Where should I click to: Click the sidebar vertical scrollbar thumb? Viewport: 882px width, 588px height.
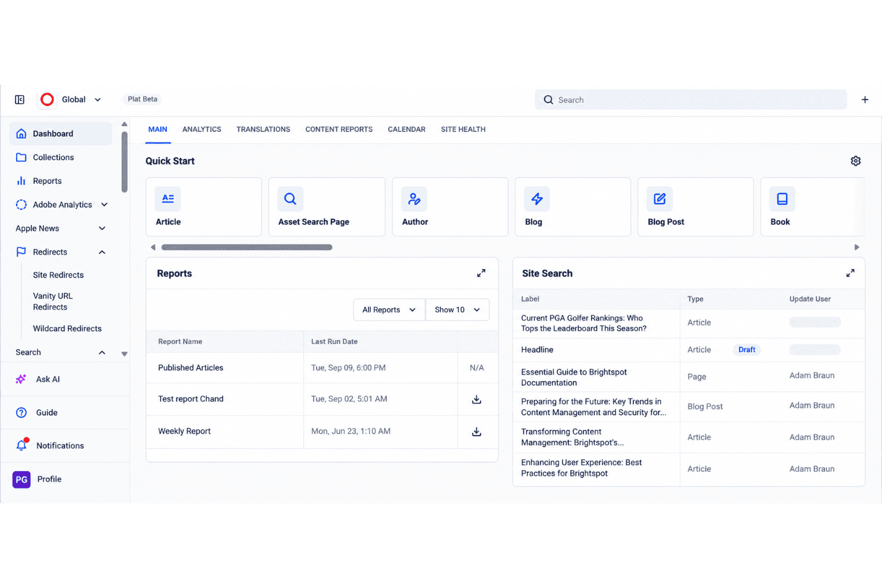click(125, 162)
